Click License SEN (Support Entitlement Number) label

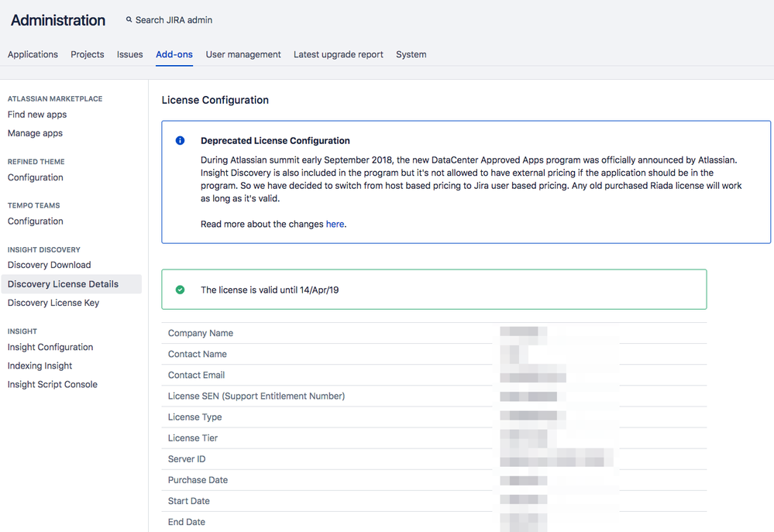(x=256, y=396)
